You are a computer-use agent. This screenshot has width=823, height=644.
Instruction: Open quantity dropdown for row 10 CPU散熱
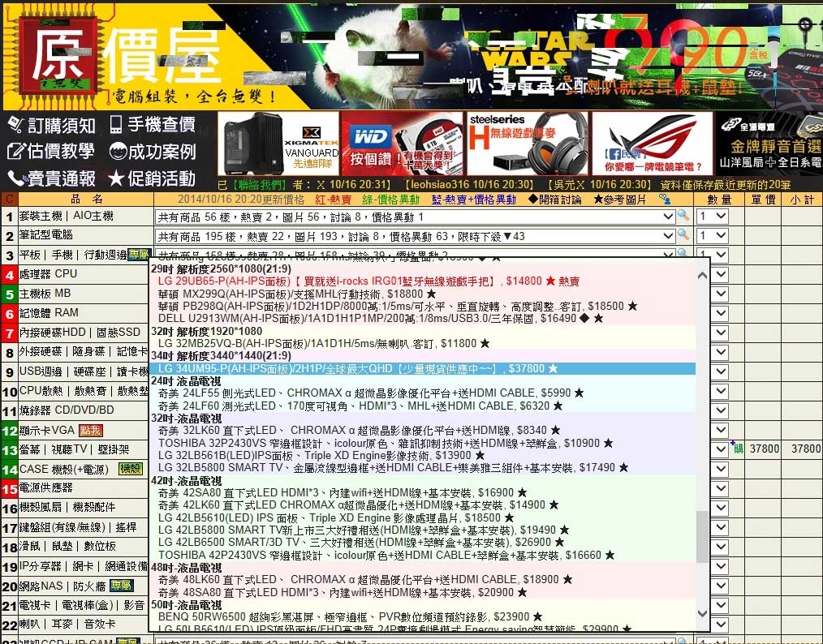[x=720, y=391]
